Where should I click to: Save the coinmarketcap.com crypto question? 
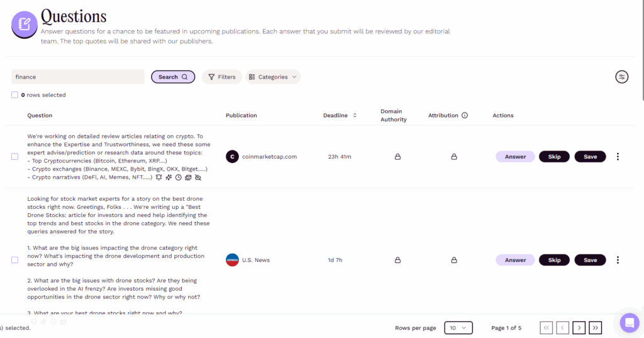click(590, 157)
